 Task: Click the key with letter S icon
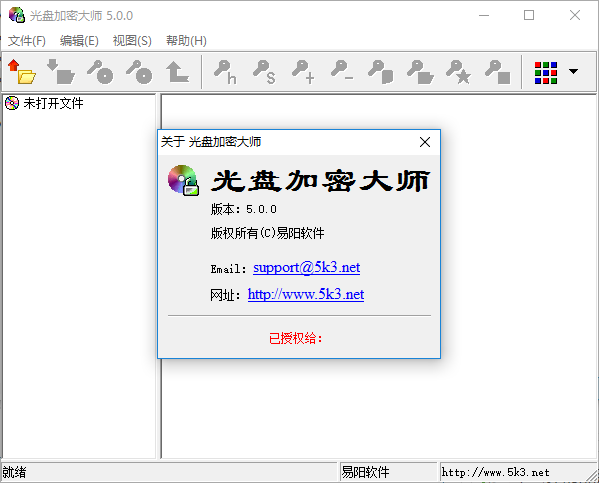pos(264,72)
